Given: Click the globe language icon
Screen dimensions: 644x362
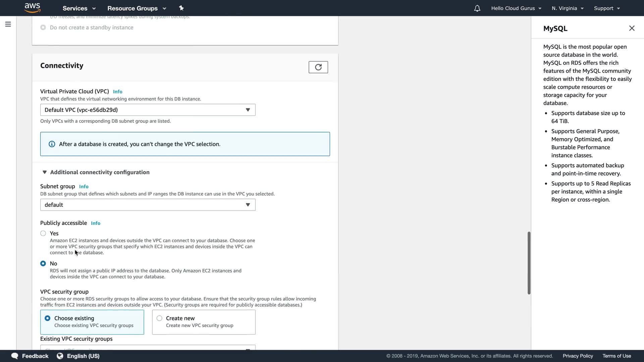Looking at the screenshot, I should (x=60, y=356).
